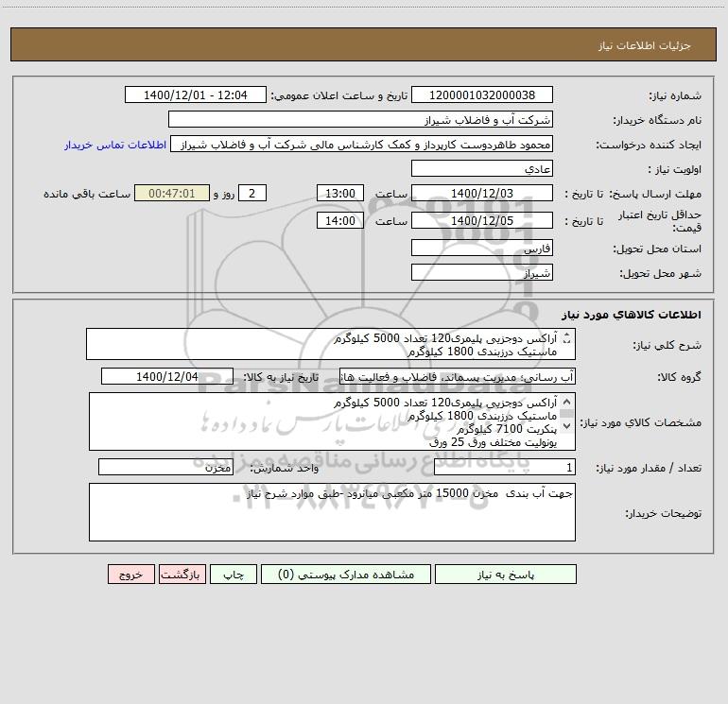728x704 pixels.
Task: Click the priority field عادي
Action: 482,168
